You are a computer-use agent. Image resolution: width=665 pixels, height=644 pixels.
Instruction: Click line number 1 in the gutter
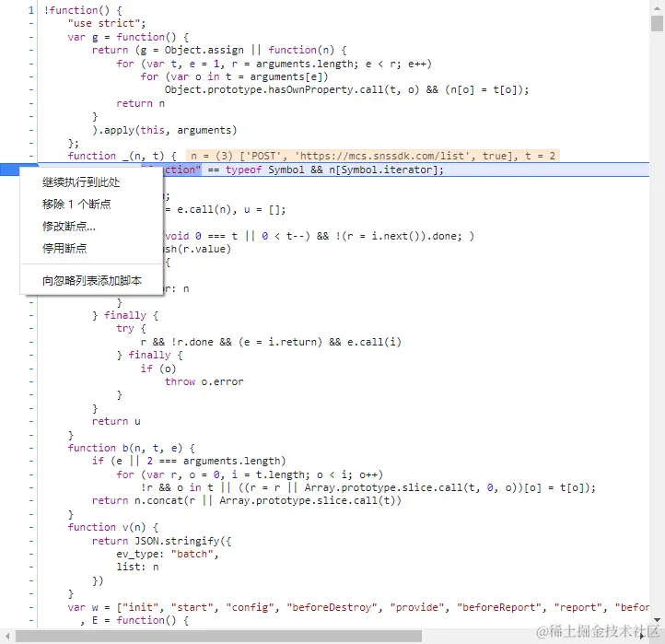(31, 10)
